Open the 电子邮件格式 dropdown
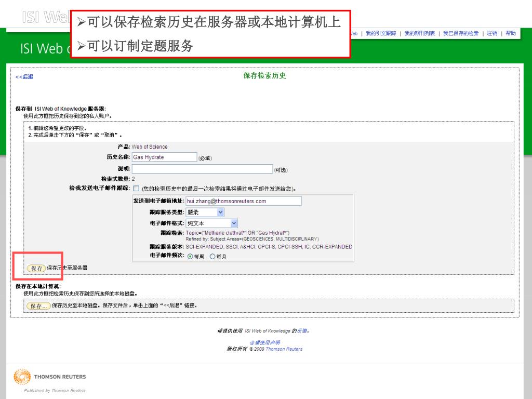The height and width of the screenshot is (399, 532). pos(212,223)
